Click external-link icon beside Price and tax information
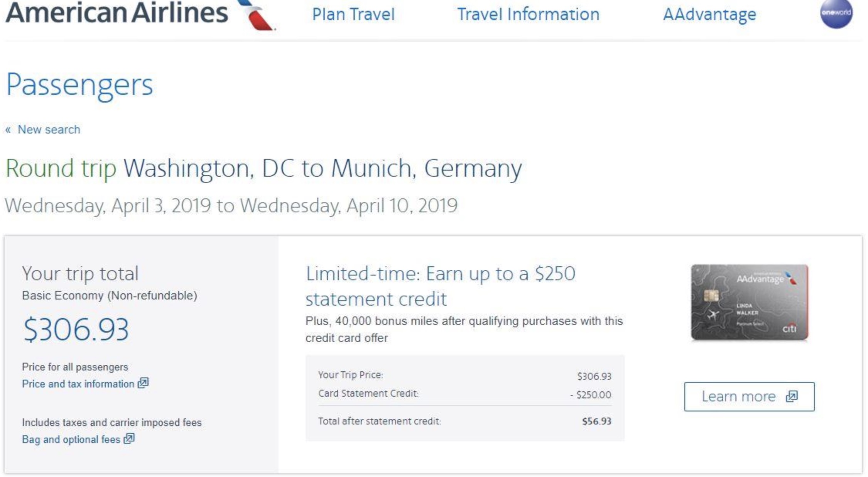 [x=143, y=383]
